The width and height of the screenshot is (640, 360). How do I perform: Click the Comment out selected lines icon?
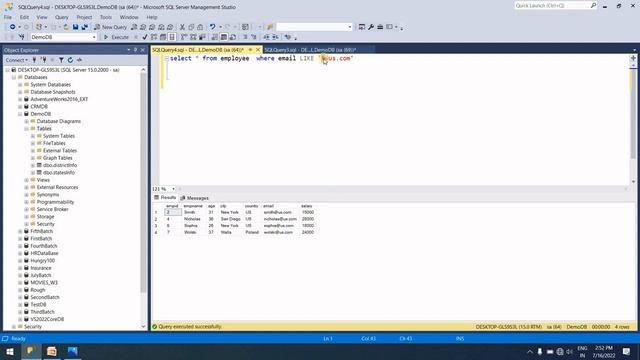pyautogui.click(x=245, y=37)
